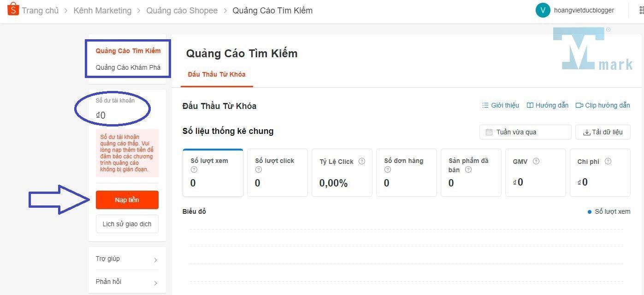Click help icon next to Tỷ Lệ Click

[362, 162]
